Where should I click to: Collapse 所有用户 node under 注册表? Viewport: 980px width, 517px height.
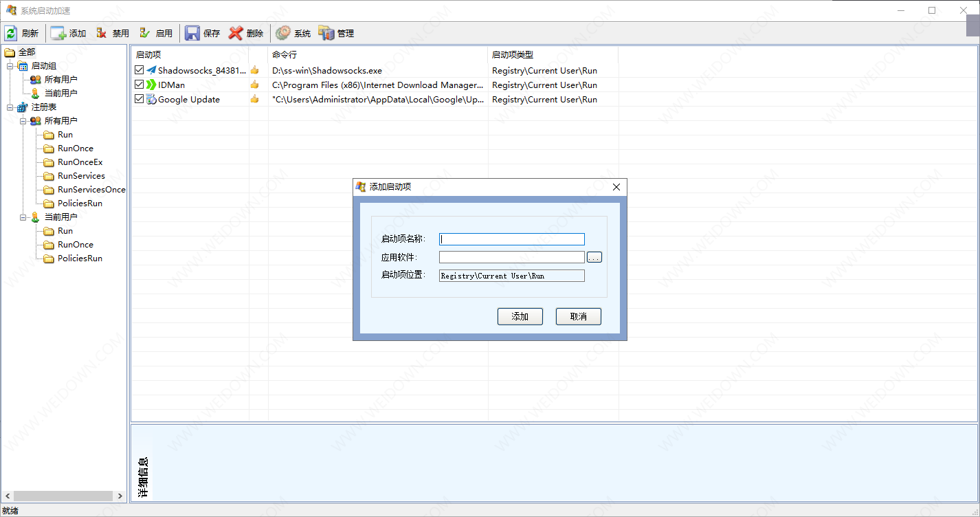point(23,121)
